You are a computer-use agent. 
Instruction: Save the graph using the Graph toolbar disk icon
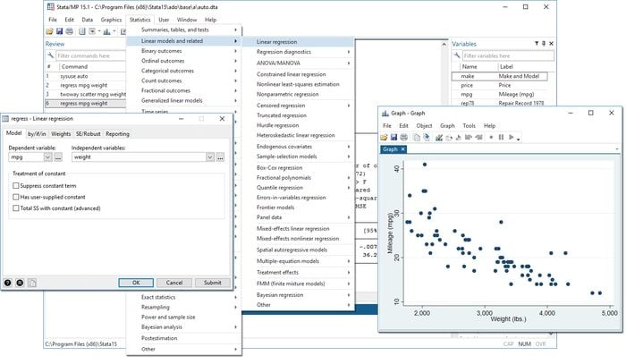pos(393,138)
